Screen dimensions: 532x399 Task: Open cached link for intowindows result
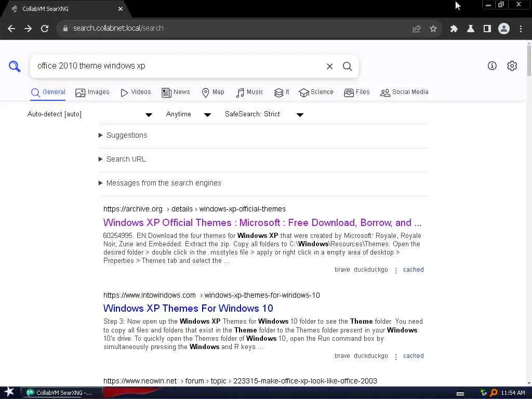(x=413, y=356)
